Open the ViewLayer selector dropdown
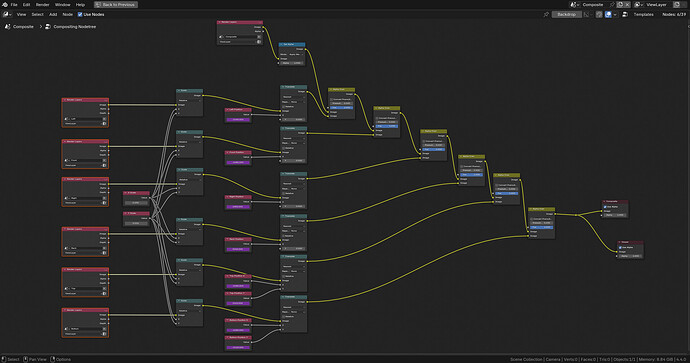Viewport: 690px width, 363px height. 639,4
